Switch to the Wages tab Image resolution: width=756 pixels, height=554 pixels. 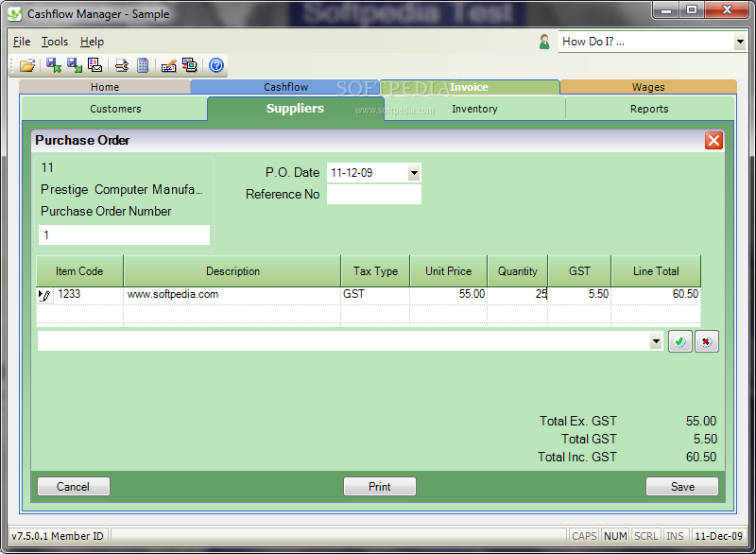click(x=648, y=87)
